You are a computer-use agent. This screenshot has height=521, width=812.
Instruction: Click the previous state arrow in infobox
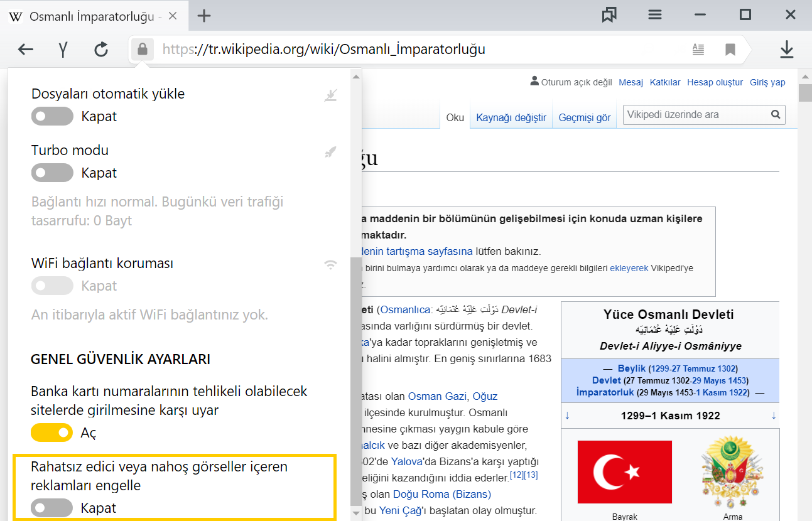point(567,416)
